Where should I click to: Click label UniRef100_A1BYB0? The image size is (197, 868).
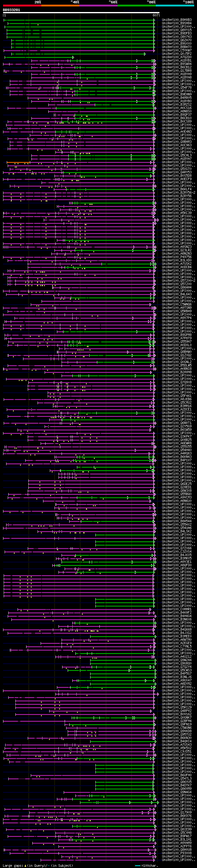[x=177, y=101]
